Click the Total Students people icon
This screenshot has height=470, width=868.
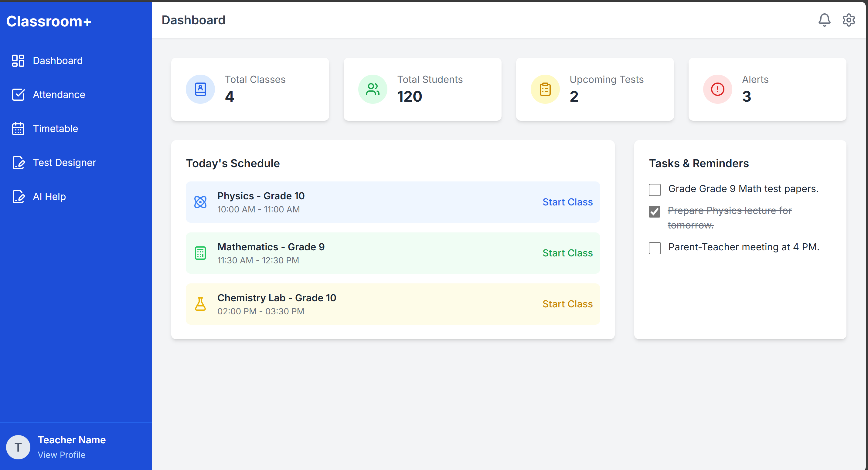click(373, 89)
